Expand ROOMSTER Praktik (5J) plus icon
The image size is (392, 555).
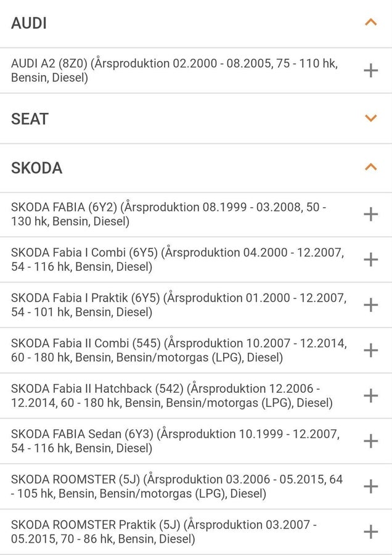371,532
